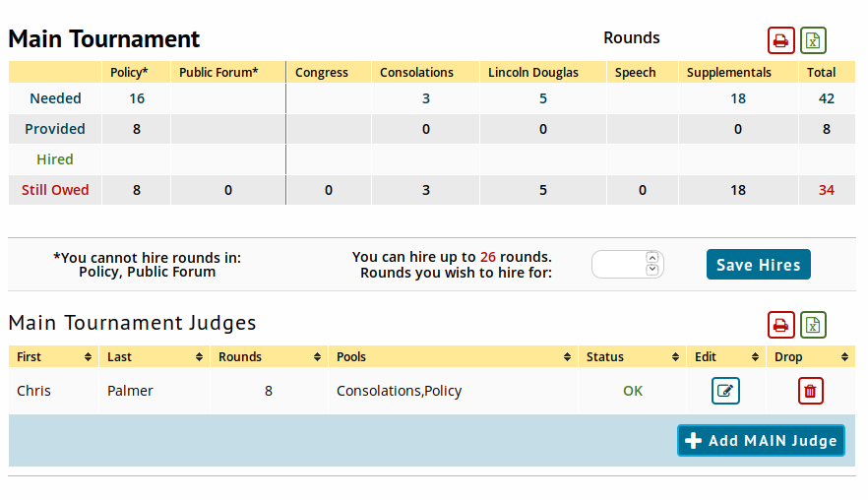Viewport: 868px width, 500px height.
Task: Sort judges by First name column
Action: tap(53, 356)
